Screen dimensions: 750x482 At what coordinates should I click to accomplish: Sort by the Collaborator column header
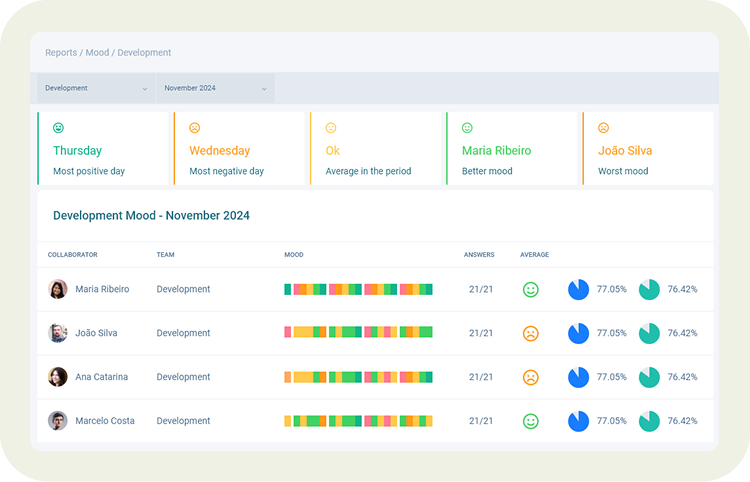click(72, 255)
